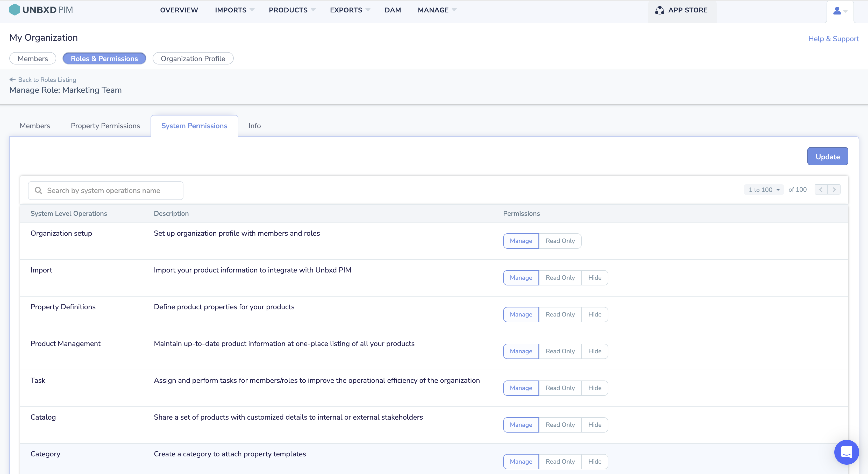Go to next page of operations

coord(834,190)
